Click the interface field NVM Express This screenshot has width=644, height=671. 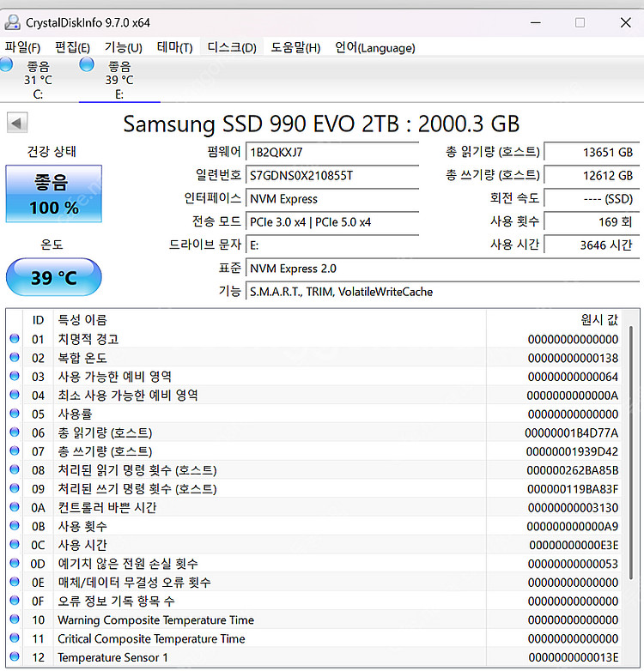pyautogui.click(x=332, y=198)
